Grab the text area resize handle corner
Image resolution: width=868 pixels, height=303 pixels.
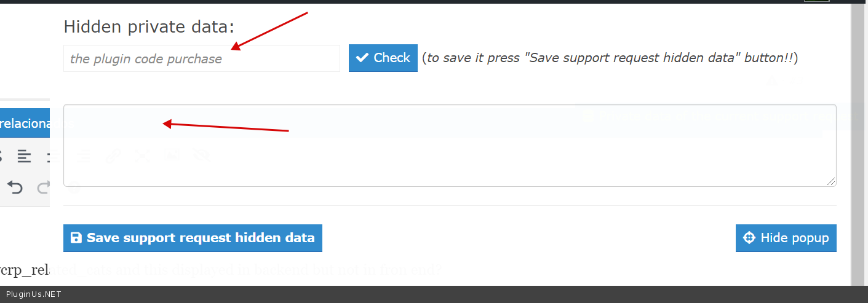point(832,181)
